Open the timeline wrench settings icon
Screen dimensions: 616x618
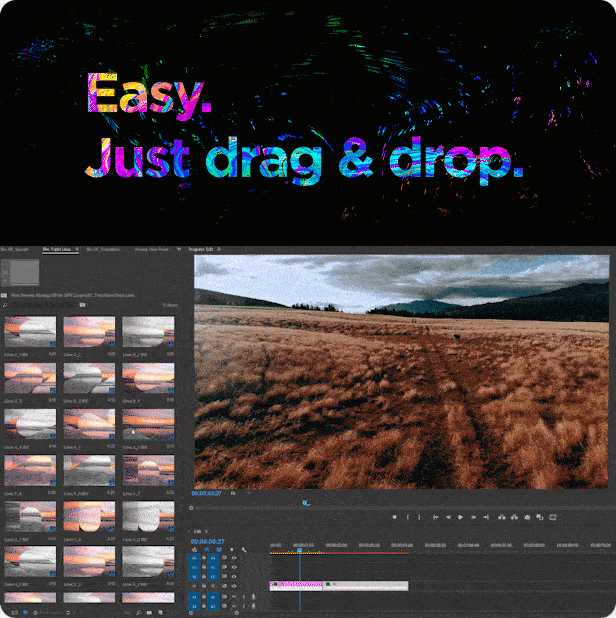(x=244, y=550)
